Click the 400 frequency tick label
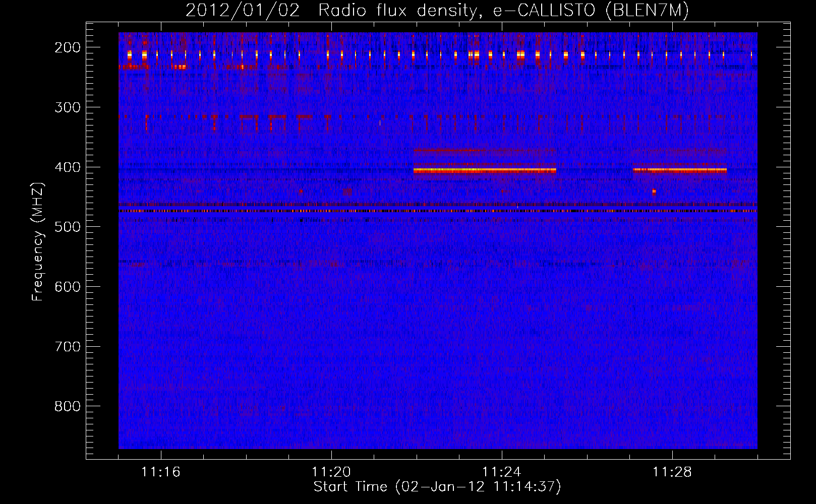The width and height of the screenshot is (816, 504). [x=68, y=167]
